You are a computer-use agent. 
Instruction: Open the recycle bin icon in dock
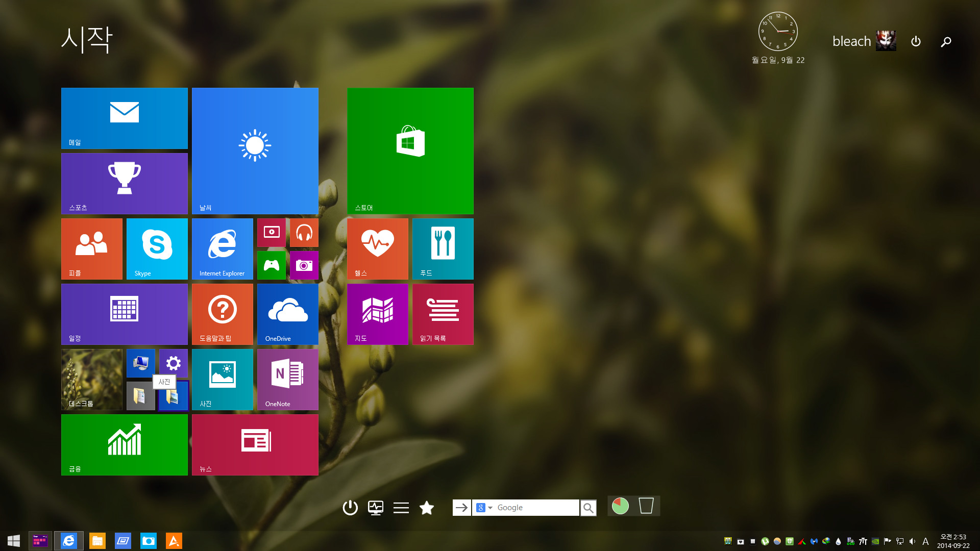(646, 506)
